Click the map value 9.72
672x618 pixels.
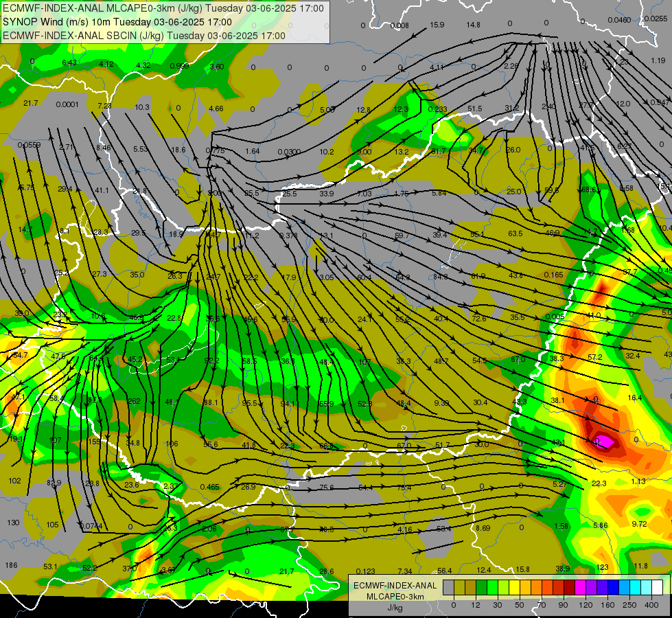pyautogui.click(x=639, y=524)
